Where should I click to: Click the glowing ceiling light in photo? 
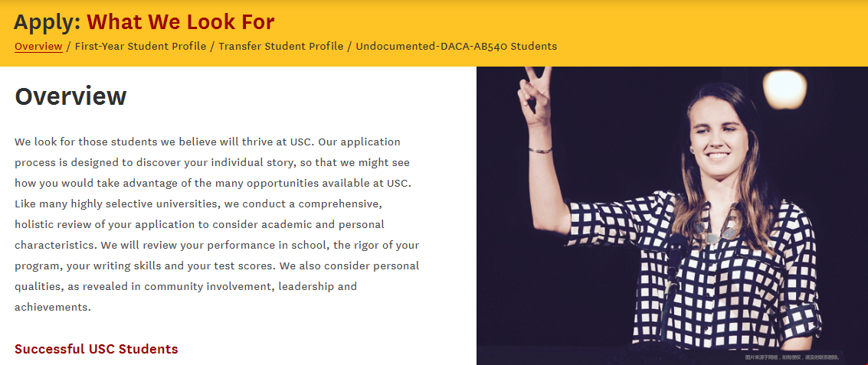784,89
